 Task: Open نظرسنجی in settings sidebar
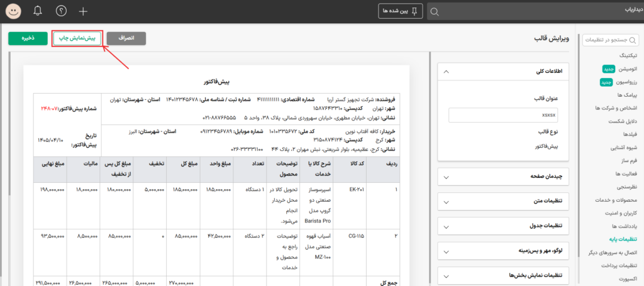pyautogui.click(x=628, y=187)
